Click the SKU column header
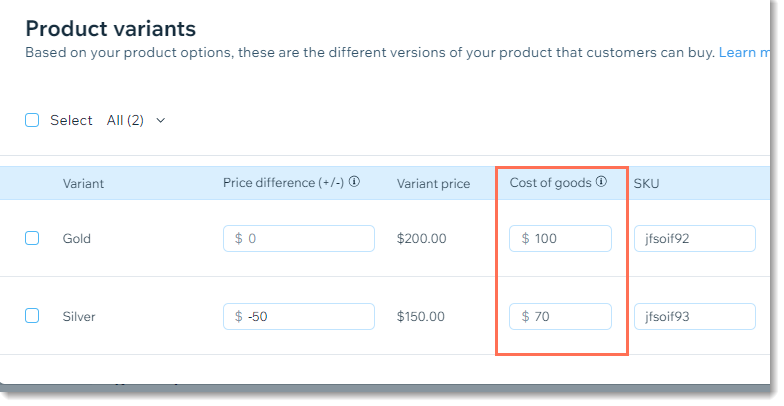The image size is (784, 406). click(646, 184)
